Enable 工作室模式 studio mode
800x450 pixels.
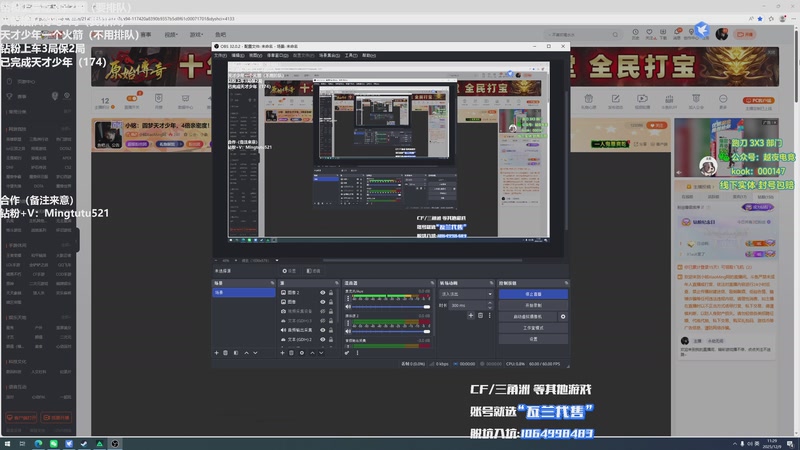point(533,328)
